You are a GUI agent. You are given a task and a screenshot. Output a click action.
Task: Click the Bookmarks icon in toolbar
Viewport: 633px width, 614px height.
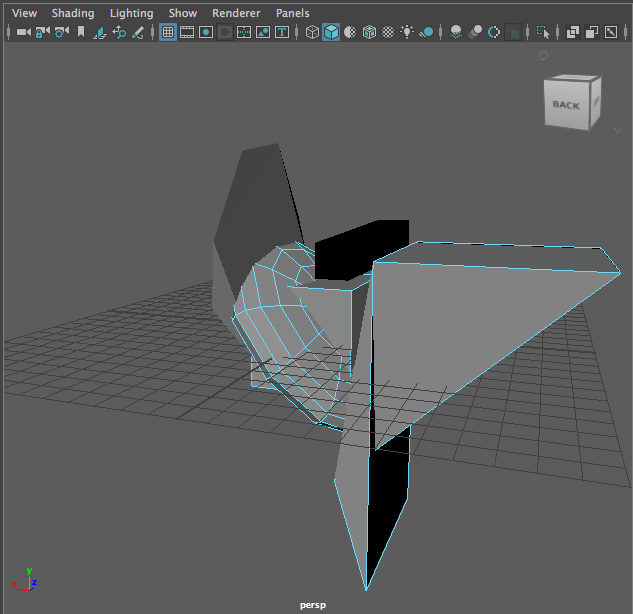point(80,32)
